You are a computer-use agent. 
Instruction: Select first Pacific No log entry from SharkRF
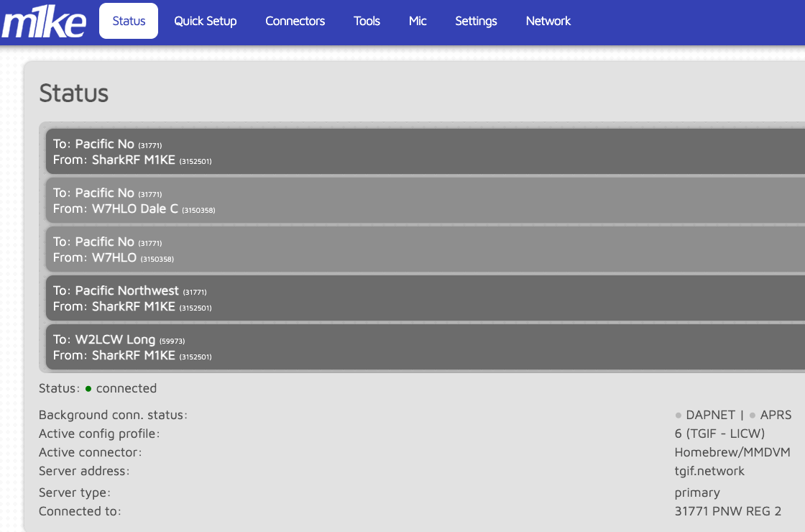(x=424, y=152)
